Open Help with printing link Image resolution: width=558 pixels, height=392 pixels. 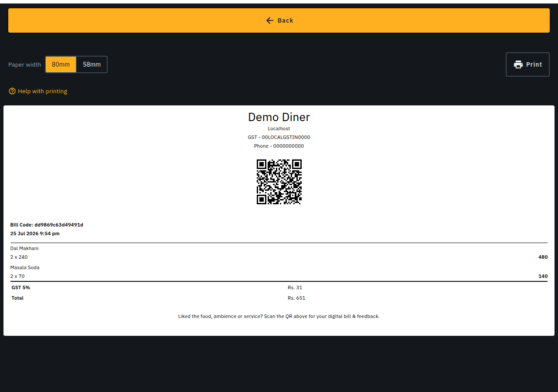click(38, 91)
